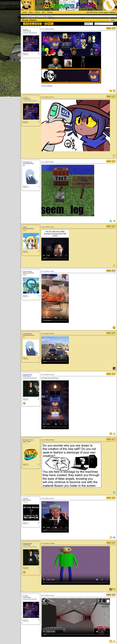Open more options on the CIA video
The height and width of the screenshot is (644, 117).
66,255
